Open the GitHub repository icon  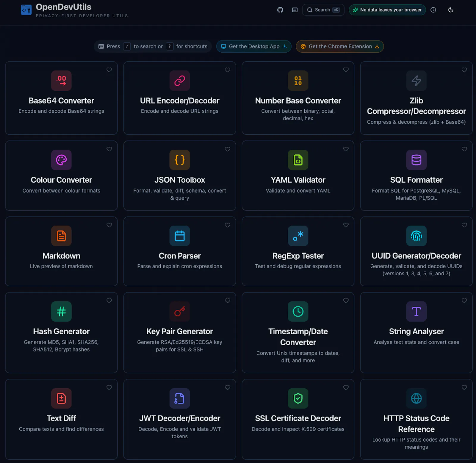click(x=280, y=10)
